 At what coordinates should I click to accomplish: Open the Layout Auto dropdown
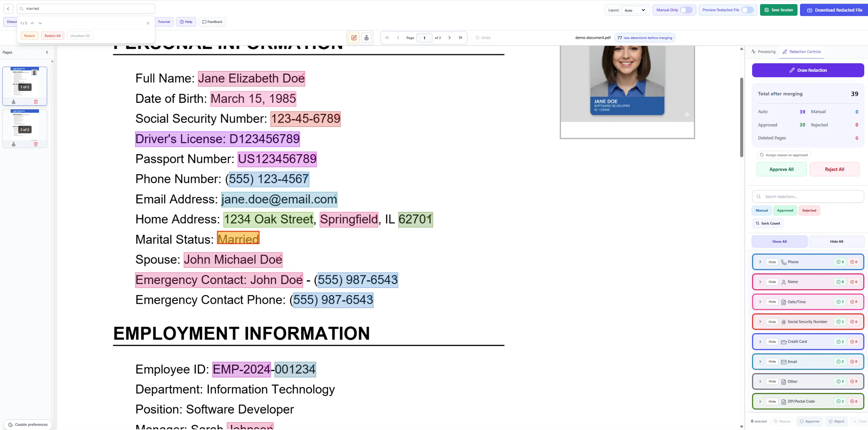click(x=635, y=10)
